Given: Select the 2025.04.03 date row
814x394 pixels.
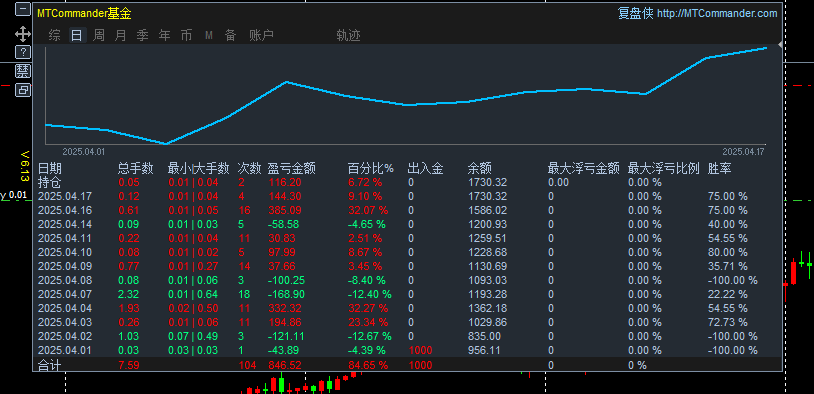Looking at the screenshot, I should click(x=65, y=322).
